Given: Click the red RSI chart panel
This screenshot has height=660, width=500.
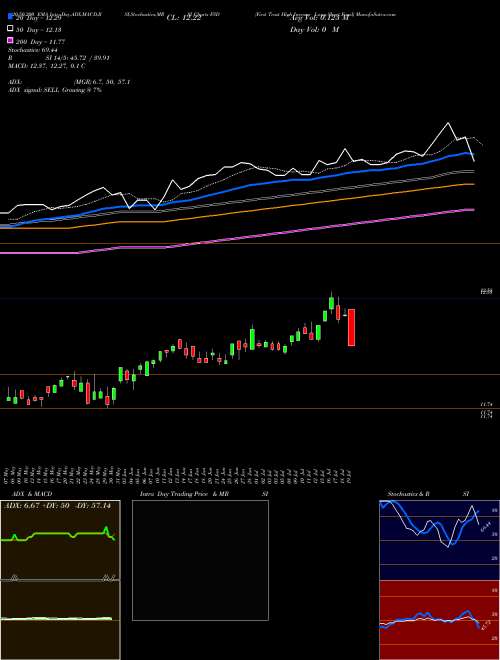Looking at the screenshot, I should coord(439,620).
